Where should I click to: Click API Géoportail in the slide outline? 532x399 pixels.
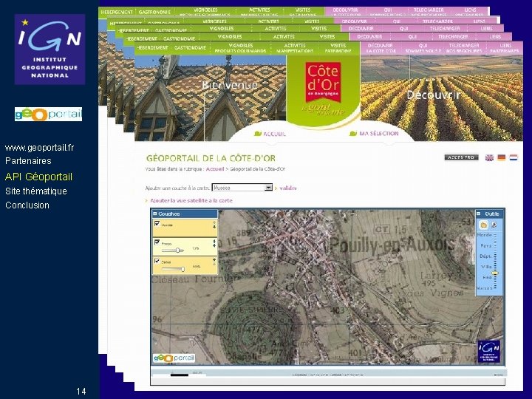[38, 177]
